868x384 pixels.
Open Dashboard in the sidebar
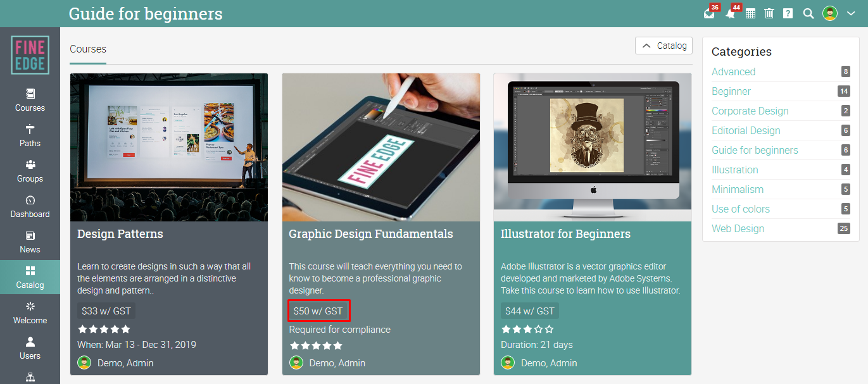click(x=30, y=207)
